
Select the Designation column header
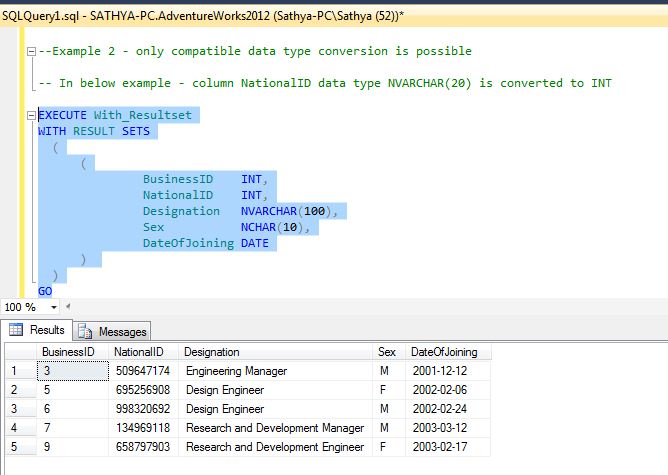coord(275,352)
